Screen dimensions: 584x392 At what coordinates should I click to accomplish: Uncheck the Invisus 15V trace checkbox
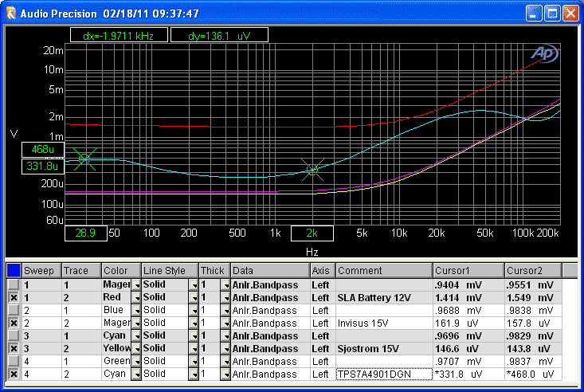[x=14, y=323]
